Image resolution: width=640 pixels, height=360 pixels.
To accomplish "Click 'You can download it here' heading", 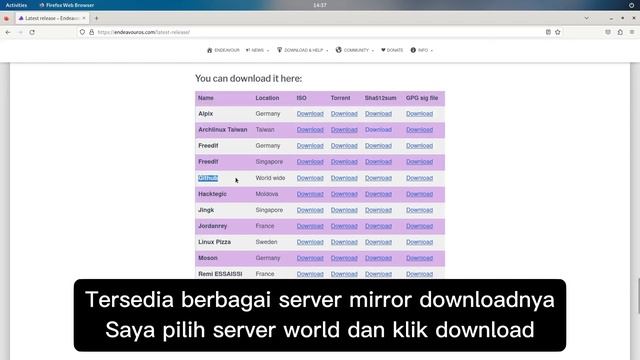I will tap(249, 78).
